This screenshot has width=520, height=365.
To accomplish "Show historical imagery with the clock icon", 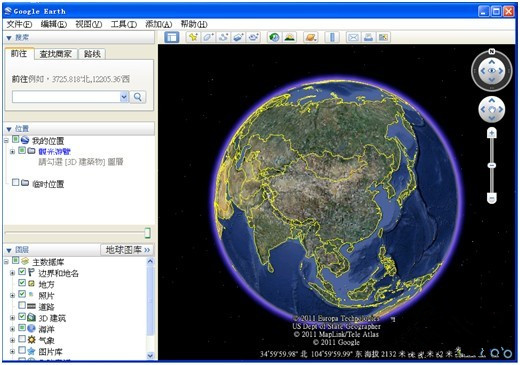I will tap(274, 37).
